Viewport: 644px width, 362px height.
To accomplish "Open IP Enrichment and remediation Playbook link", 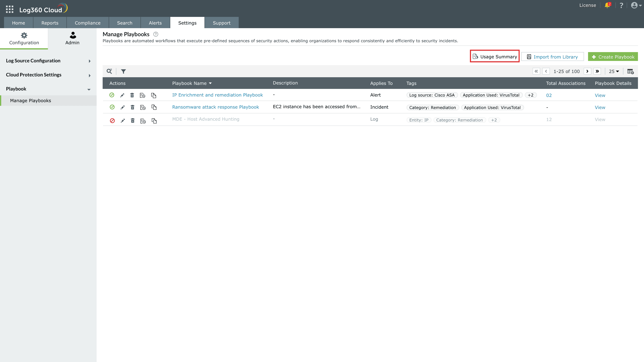I will [218, 95].
